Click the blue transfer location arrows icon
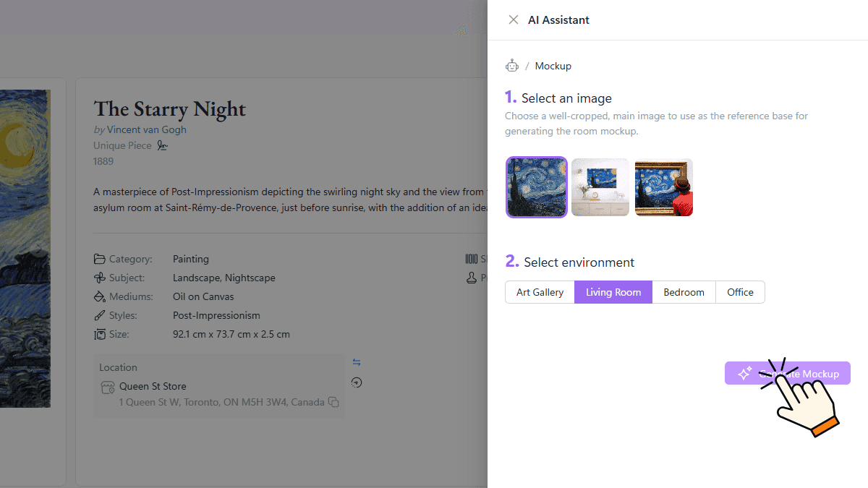Screen dimensions: 868x488 356,362
